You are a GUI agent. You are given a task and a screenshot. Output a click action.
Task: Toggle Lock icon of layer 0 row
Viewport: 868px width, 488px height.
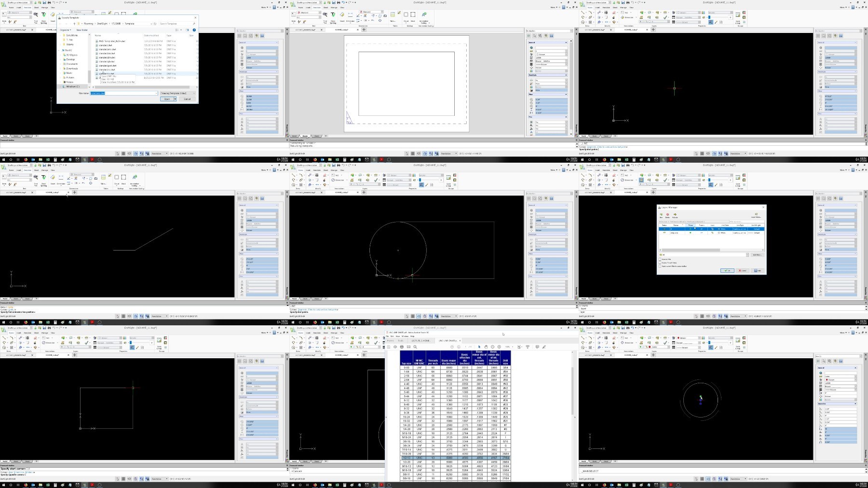712,229
